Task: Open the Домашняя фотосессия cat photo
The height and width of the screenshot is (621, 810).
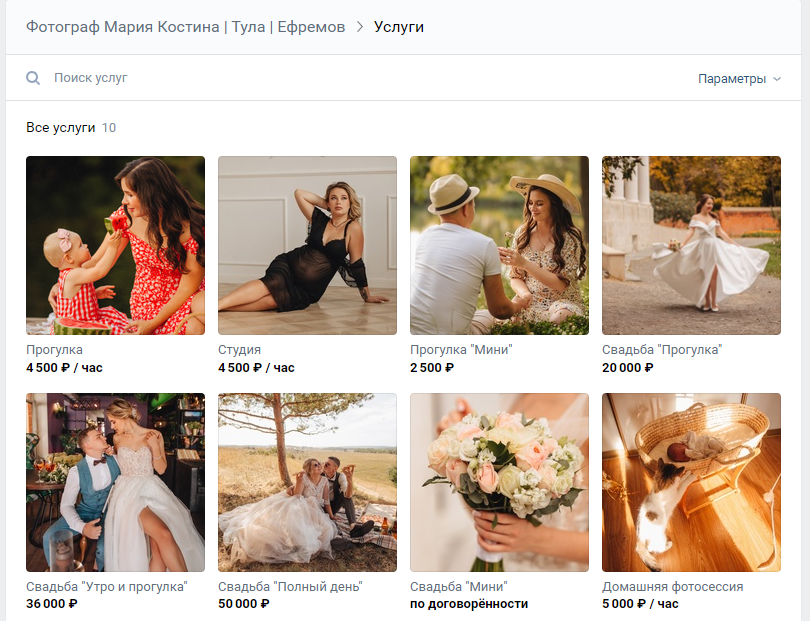Action: click(x=691, y=482)
